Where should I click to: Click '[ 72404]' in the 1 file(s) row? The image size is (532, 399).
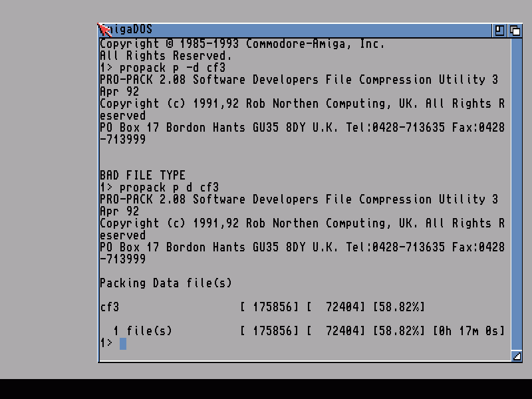336,331
